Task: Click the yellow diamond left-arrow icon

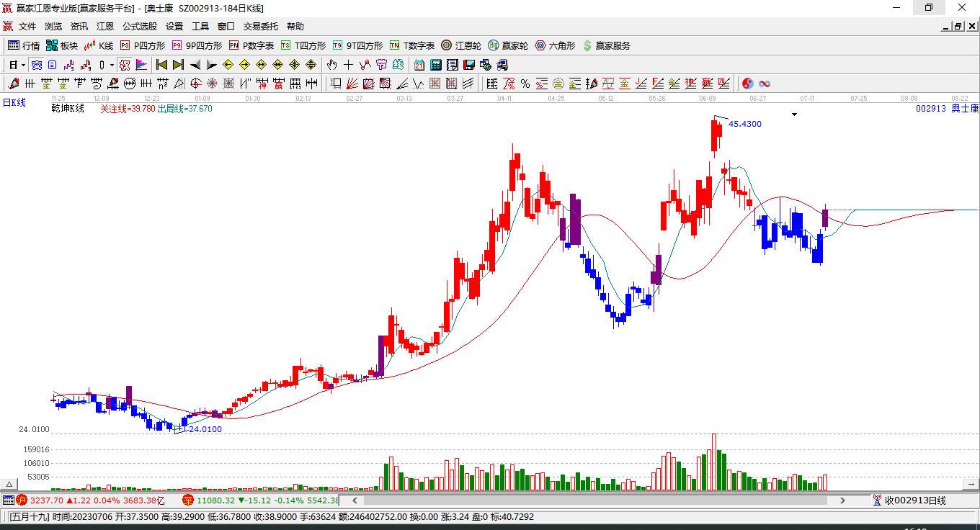Action: tap(228, 65)
